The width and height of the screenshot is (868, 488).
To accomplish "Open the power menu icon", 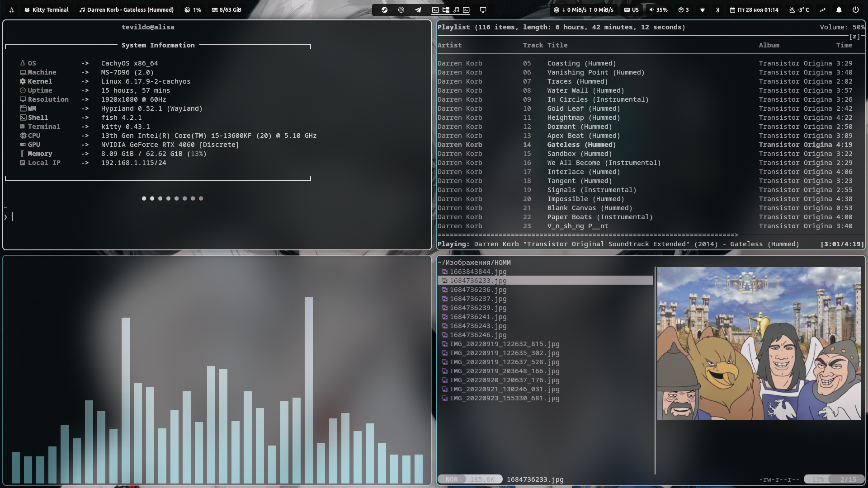I will click(855, 9).
